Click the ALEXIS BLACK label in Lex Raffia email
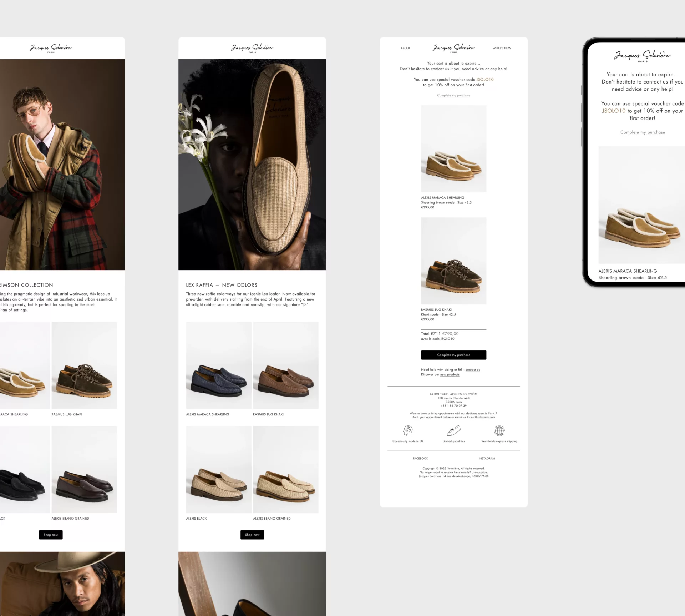 196,519
